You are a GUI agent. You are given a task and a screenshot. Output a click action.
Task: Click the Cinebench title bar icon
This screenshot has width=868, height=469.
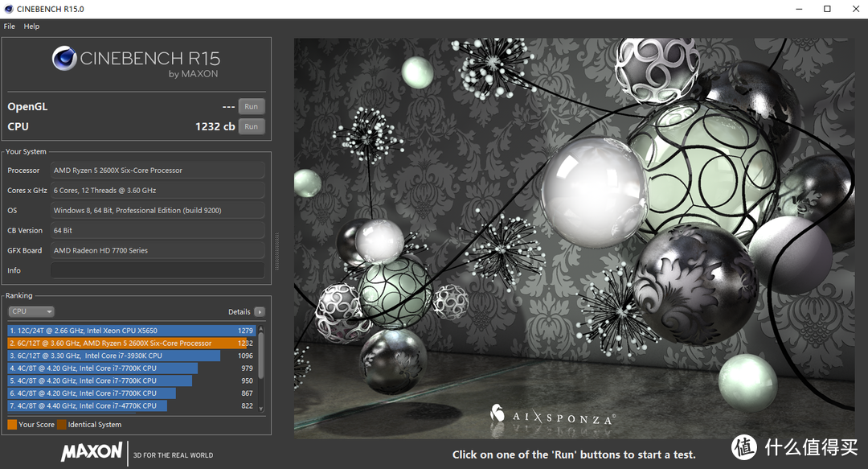click(8, 9)
